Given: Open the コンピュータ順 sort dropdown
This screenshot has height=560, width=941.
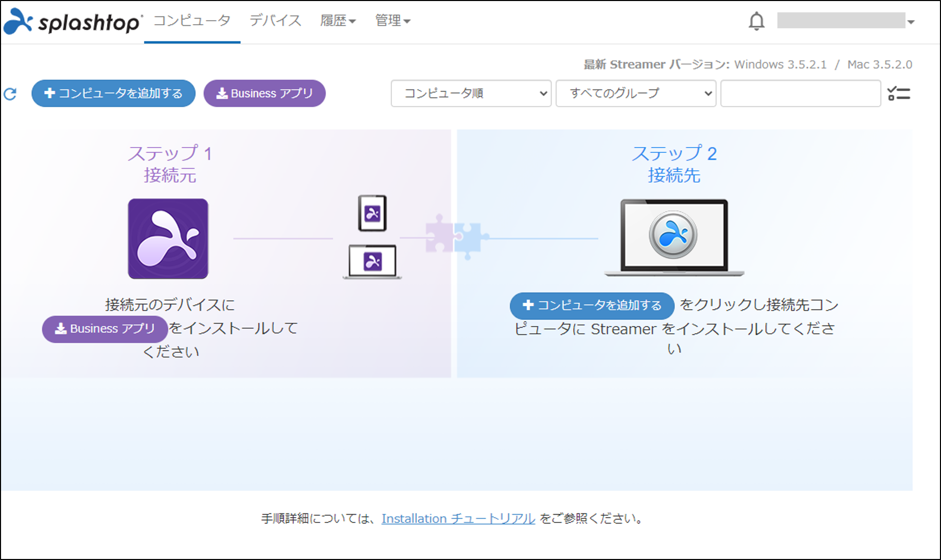Looking at the screenshot, I should 470,93.
